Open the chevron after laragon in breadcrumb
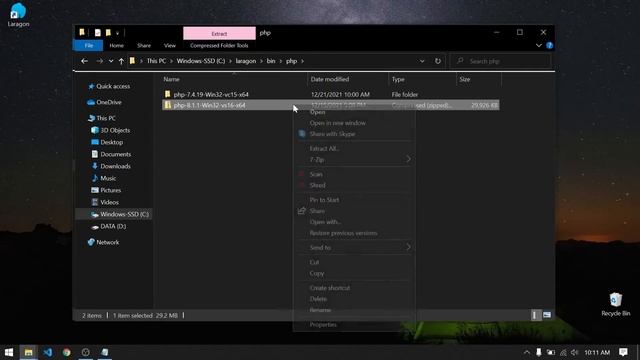Image resolution: width=640 pixels, height=360 pixels. click(261, 61)
